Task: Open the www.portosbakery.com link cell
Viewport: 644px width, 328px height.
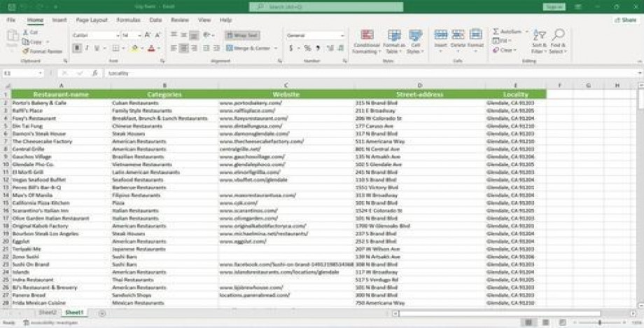Action: (x=251, y=103)
